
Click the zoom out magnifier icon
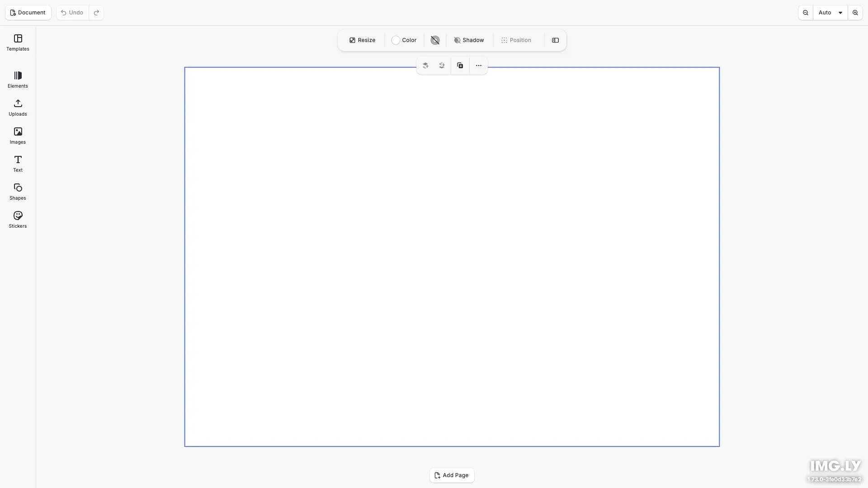(805, 13)
